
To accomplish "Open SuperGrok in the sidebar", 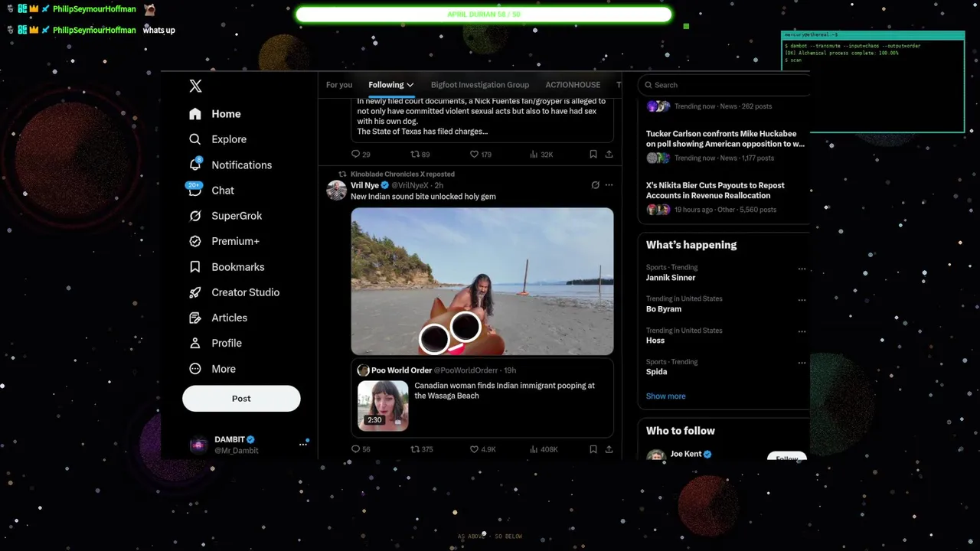I will pyautogui.click(x=226, y=216).
